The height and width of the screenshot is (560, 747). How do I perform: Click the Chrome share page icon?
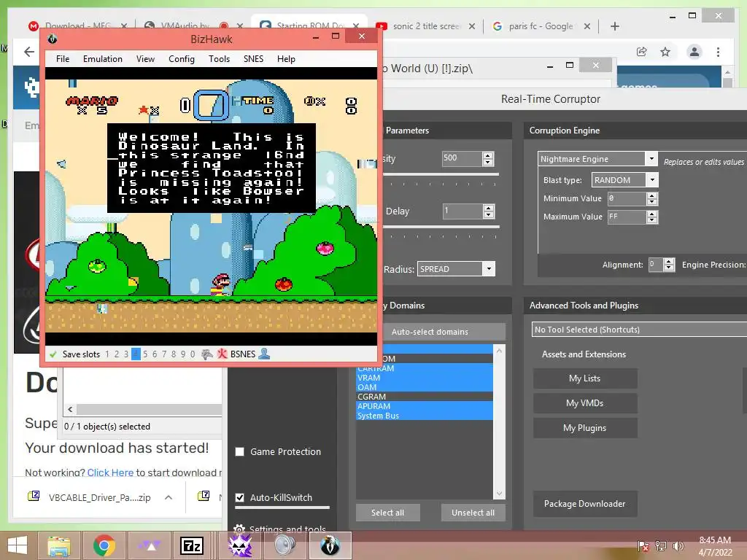coord(642,52)
